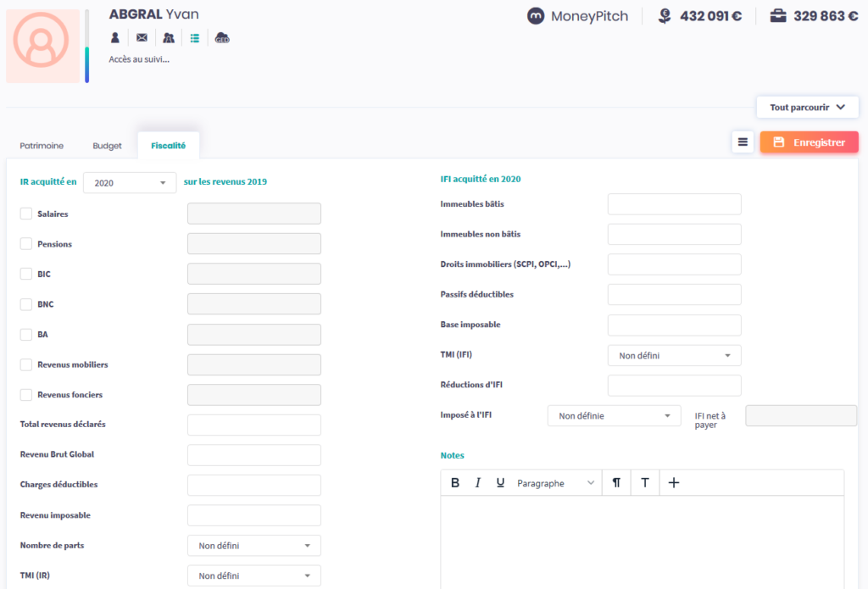Click the plus icon in Notes toolbar
868x589 pixels.
coord(674,483)
